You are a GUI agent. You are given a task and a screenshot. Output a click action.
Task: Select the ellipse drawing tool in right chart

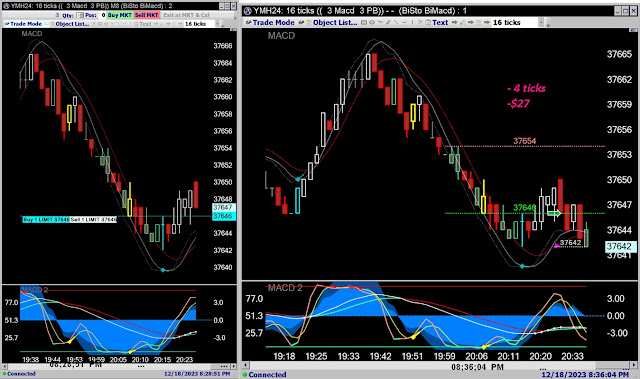(x=372, y=22)
